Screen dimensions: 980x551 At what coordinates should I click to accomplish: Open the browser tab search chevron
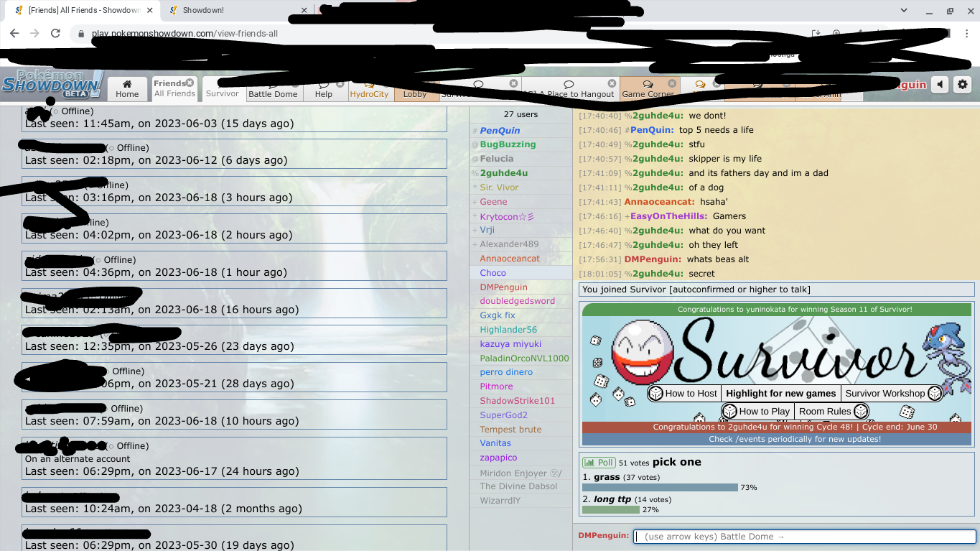[x=904, y=11]
